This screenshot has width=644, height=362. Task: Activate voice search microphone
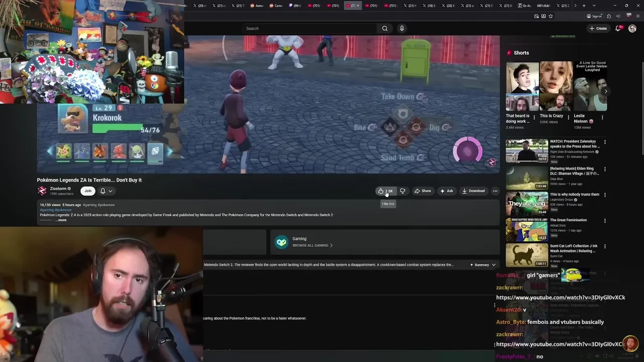[x=402, y=29]
